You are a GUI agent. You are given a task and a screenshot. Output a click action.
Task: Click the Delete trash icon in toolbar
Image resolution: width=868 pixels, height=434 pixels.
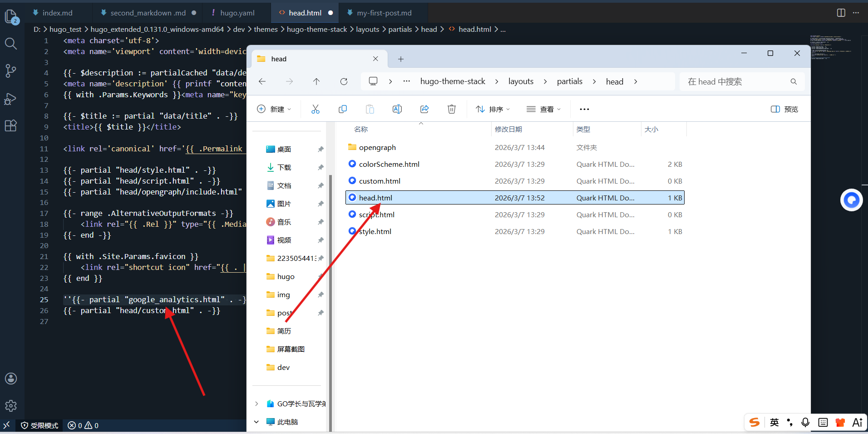point(451,109)
